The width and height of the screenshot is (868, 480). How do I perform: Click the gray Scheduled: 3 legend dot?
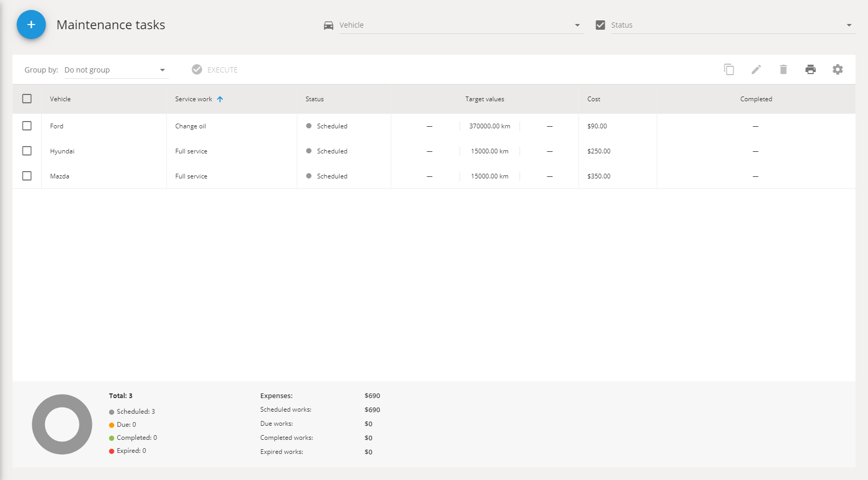112,412
